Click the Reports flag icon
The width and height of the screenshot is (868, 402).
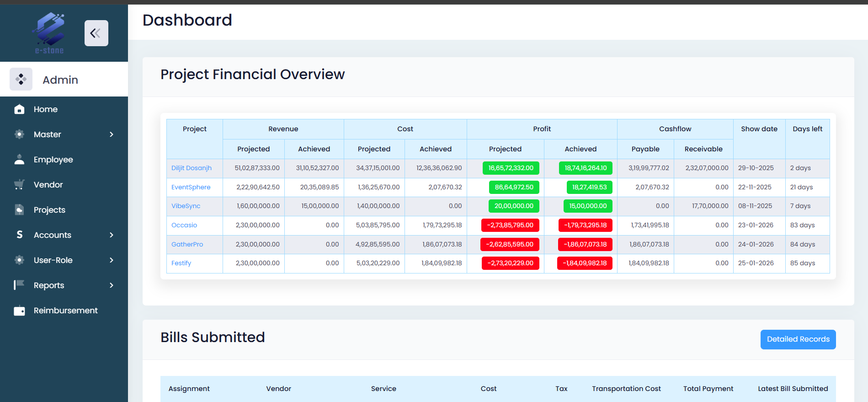[19, 285]
